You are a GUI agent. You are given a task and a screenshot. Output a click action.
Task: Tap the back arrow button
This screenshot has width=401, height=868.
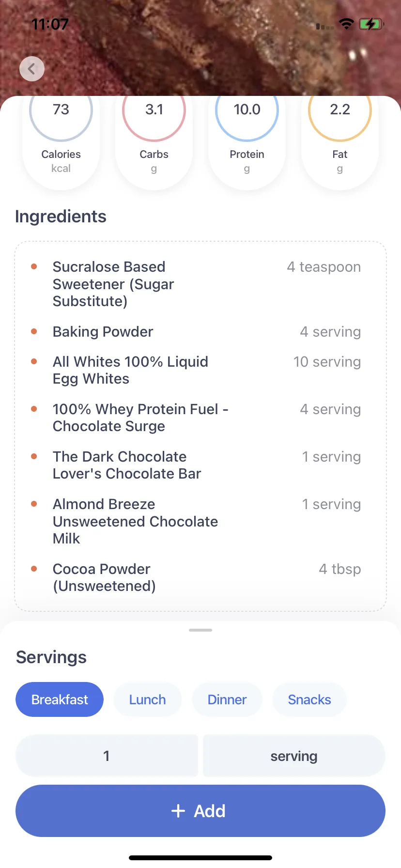point(32,69)
